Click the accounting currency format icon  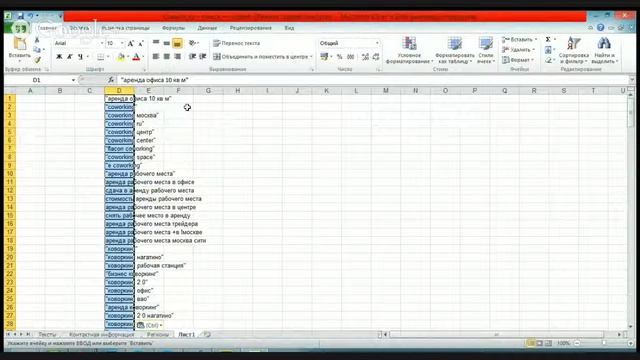(324, 57)
